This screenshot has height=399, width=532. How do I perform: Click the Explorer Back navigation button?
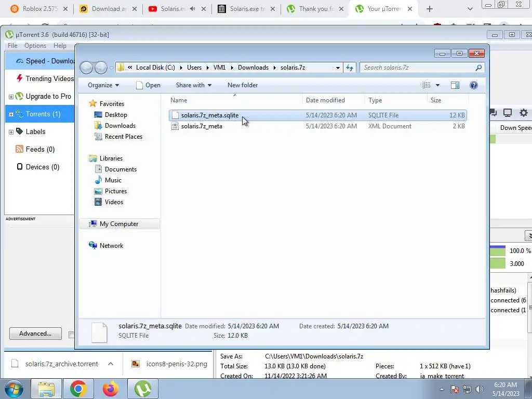tap(87, 68)
